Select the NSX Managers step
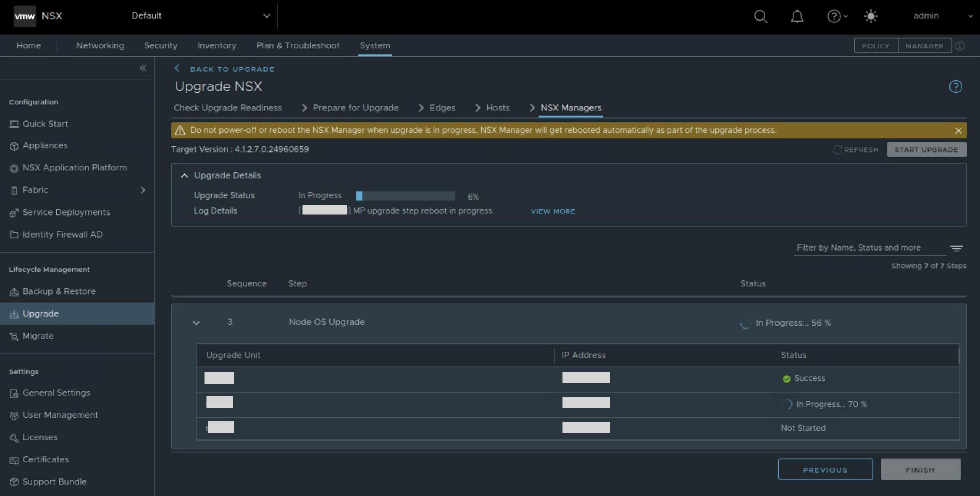The image size is (980, 496). click(571, 108)
